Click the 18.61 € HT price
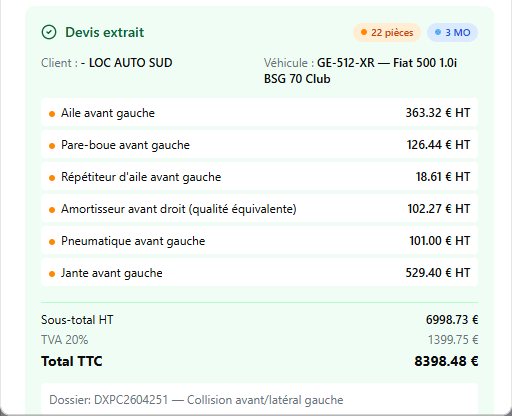The image size is (512, 416). point(443,177)
